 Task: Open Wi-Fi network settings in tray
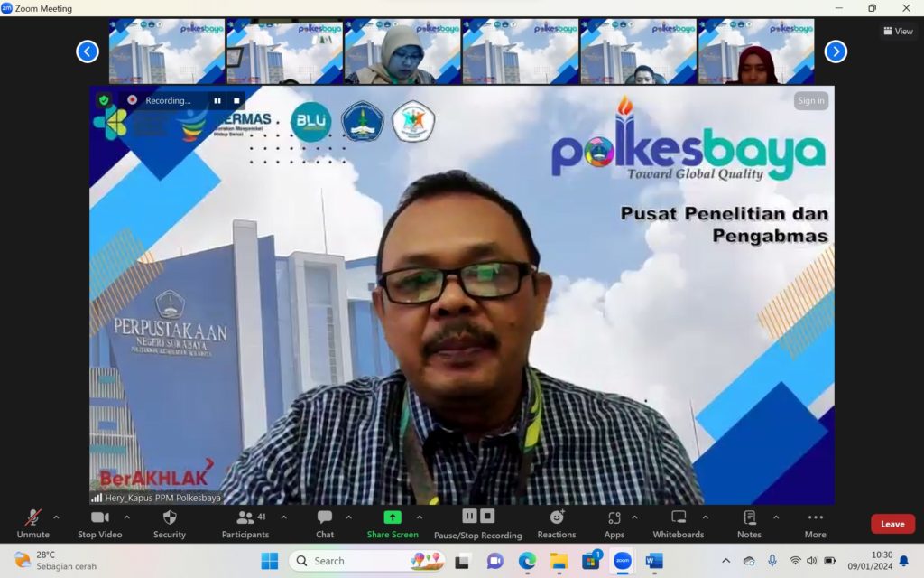[x=795, y=561]
